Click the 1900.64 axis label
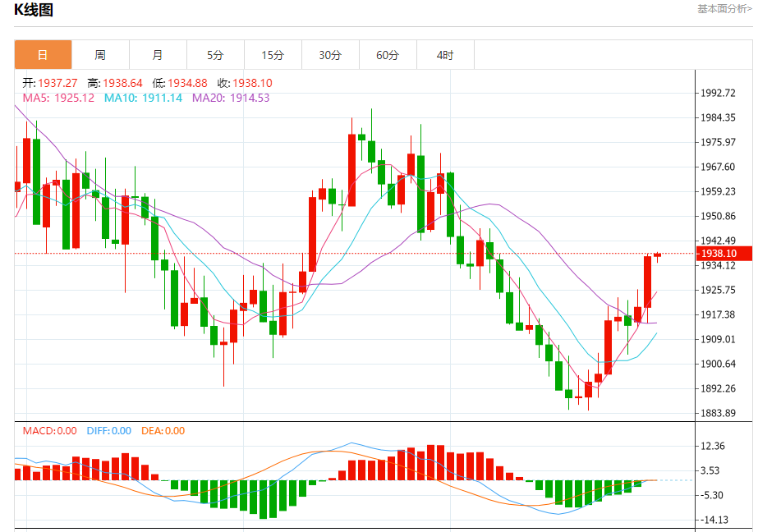This screenshot has height=532, width=758. pyautogui.click(x=718, y=364)
